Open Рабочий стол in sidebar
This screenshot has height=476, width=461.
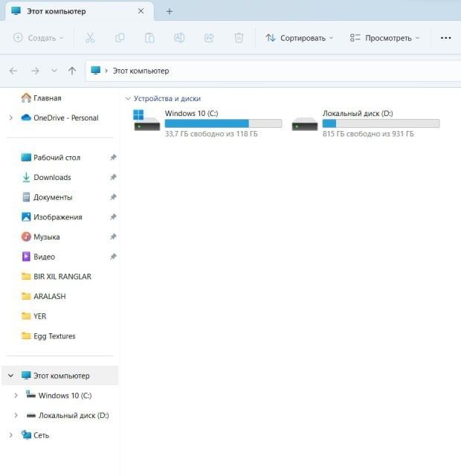pyautogui.click(x=51, y=157)
